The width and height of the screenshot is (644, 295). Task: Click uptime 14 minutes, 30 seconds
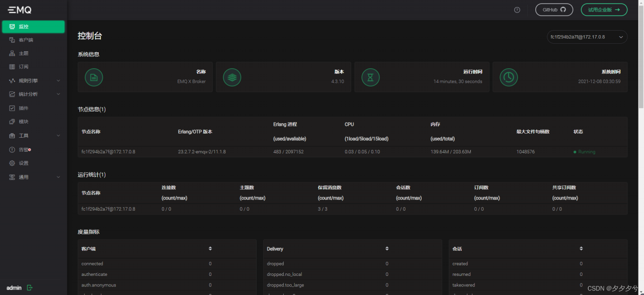tap(458, 81)
